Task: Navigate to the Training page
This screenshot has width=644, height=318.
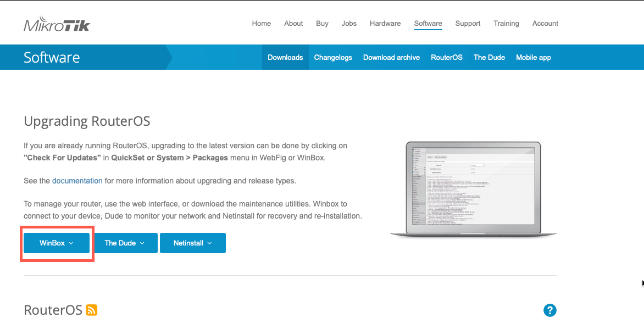Action: coord(506,23)
